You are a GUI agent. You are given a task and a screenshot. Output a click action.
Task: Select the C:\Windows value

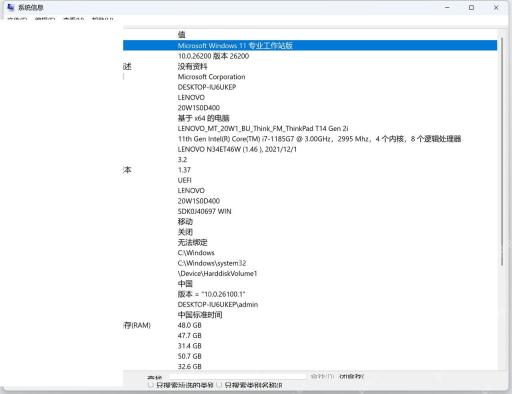(x=196, y=252)
